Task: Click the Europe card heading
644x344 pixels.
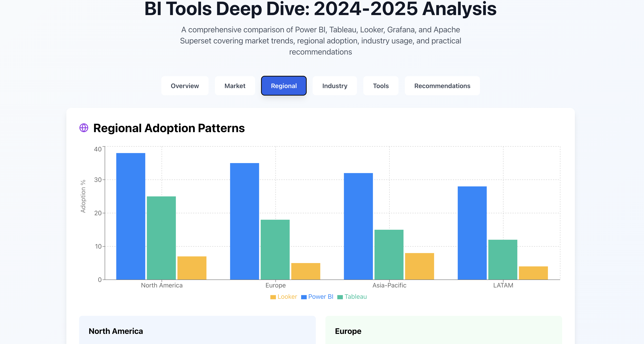Action: pyautogui.click(x=348, y=331)
